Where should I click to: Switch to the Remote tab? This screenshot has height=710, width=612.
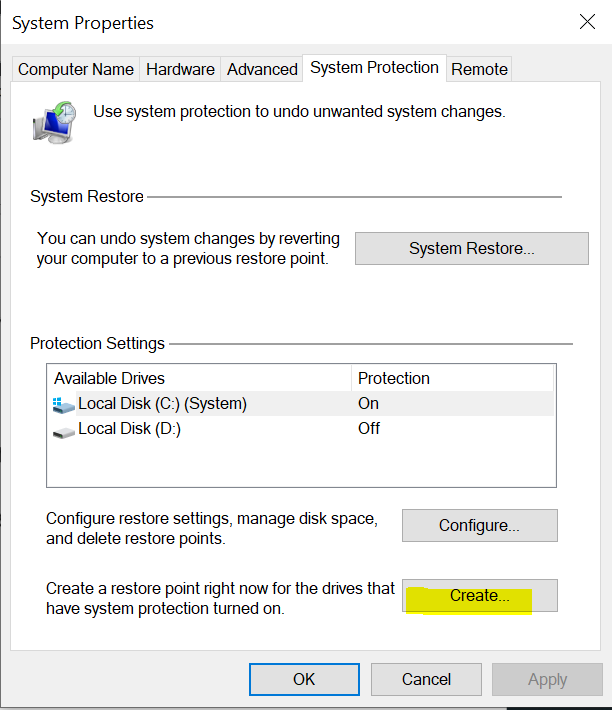click(479, 69)
